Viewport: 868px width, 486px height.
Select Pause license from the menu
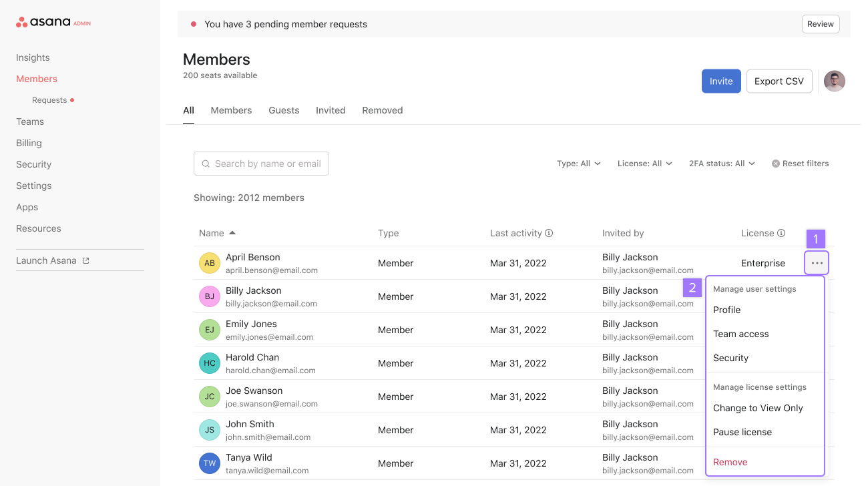(x=742, y=432)
